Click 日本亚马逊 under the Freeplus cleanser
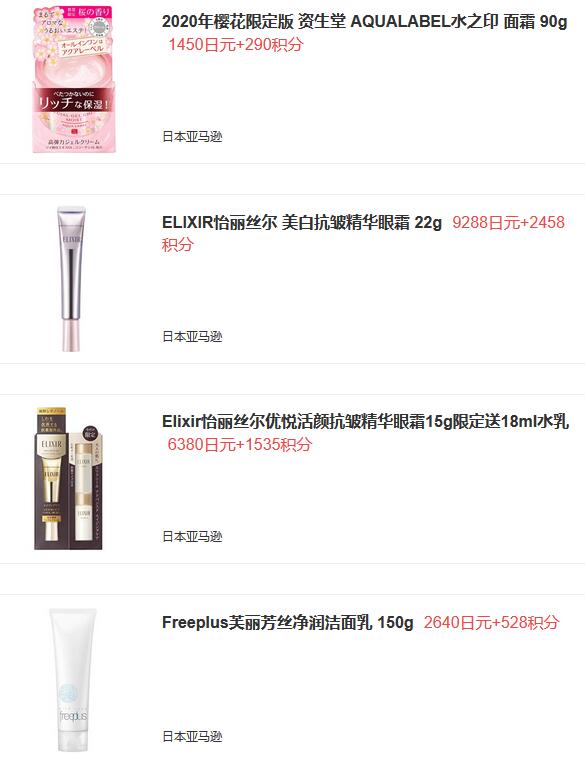The height and width of the screenshot is (759, 585). coord(192,736)
